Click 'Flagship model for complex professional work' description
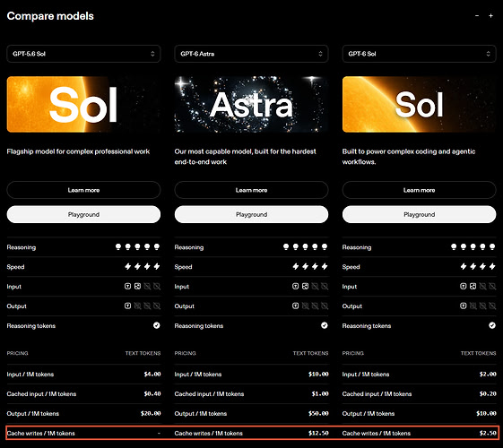Screen dimensions: 503x448 tap(78, 151)
